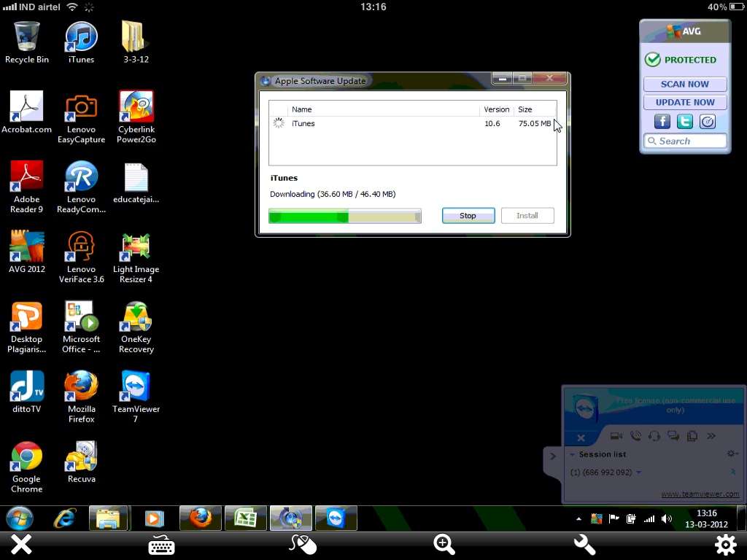Click the Version column header
This screenshot has height=560, width=747.
point(496,109)
